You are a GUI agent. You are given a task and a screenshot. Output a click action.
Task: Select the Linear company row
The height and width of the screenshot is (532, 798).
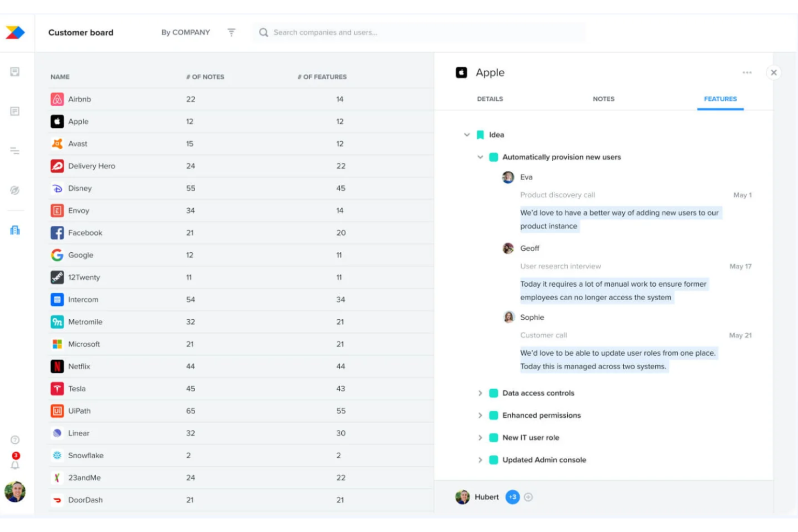pyautogui.click(x=242, y=433)
